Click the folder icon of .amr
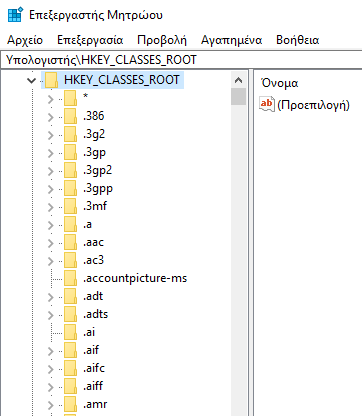This screenshot has width=362, height=416. [x=70, y=404]
